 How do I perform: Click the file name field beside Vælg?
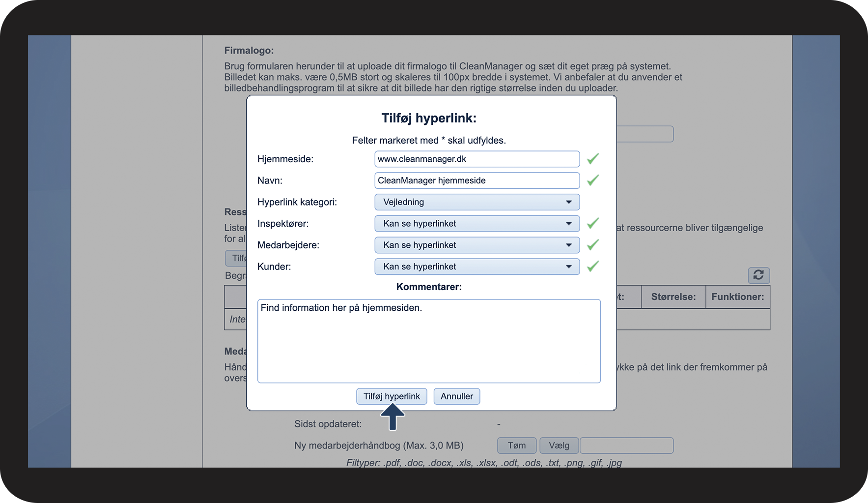pyautogui.click(x=627, y=445)
